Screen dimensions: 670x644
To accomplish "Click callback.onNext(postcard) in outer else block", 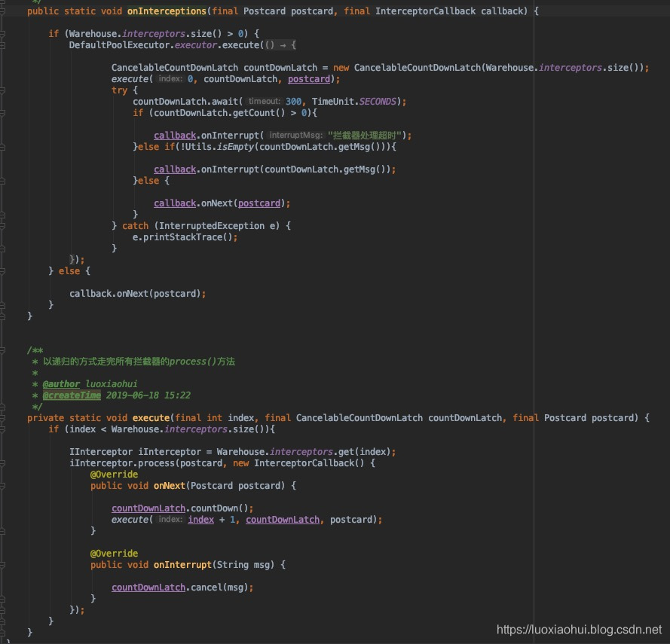I will 138,294.
